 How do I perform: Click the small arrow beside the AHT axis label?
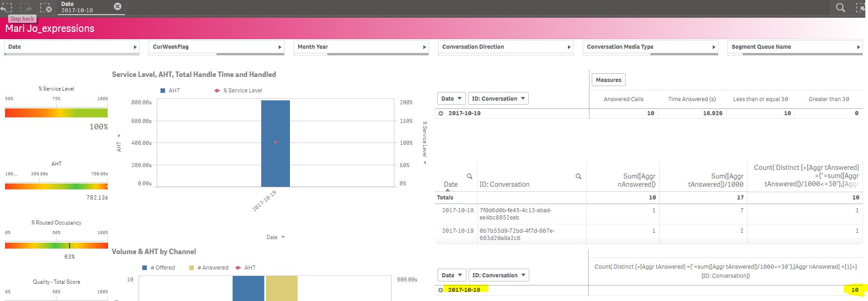pos(119,136)
